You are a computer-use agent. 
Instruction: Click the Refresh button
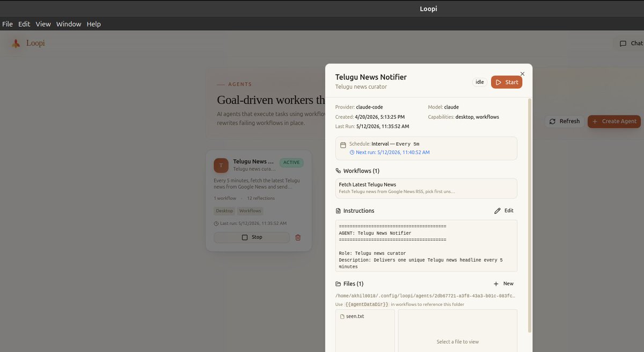[565, 121]
